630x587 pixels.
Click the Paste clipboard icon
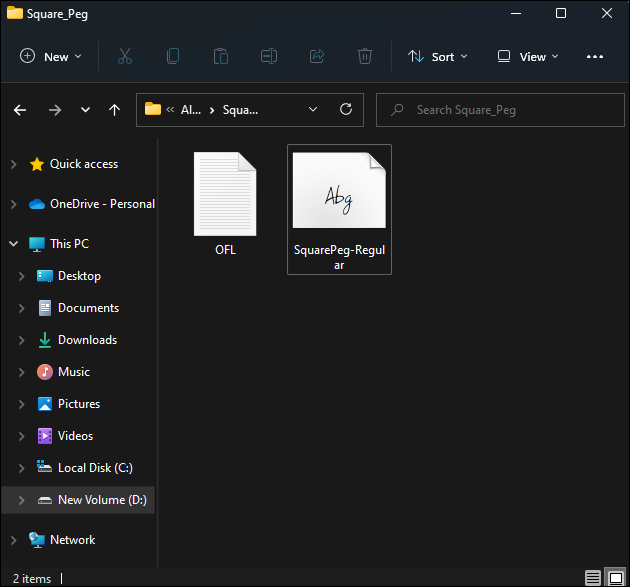point(221,56)
